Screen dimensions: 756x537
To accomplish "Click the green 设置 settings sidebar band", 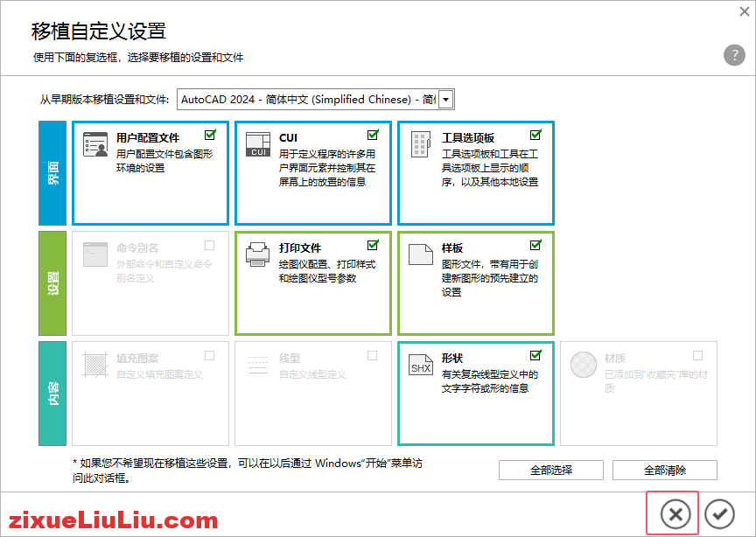I will (51, 282).
